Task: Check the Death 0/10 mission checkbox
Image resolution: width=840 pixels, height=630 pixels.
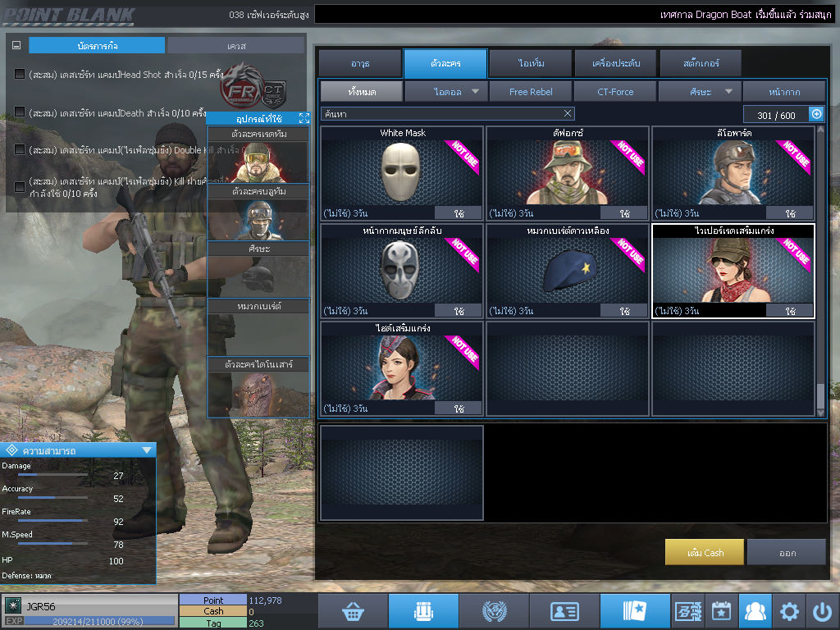Action: point(20,112)
